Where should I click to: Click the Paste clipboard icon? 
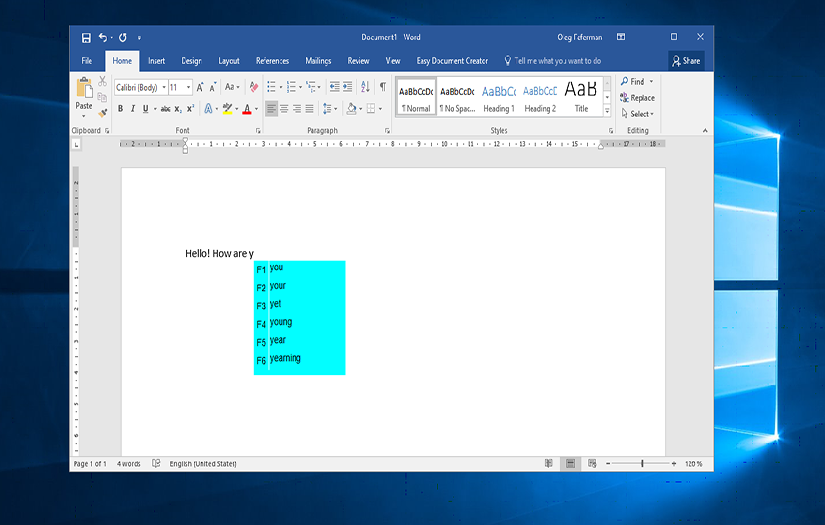[x=84, y=88]
